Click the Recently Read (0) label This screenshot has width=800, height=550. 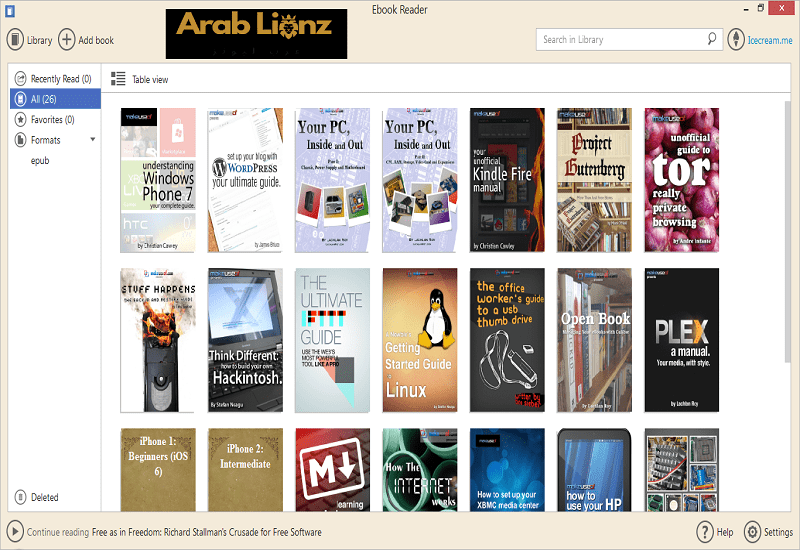[x=61, y=79]
